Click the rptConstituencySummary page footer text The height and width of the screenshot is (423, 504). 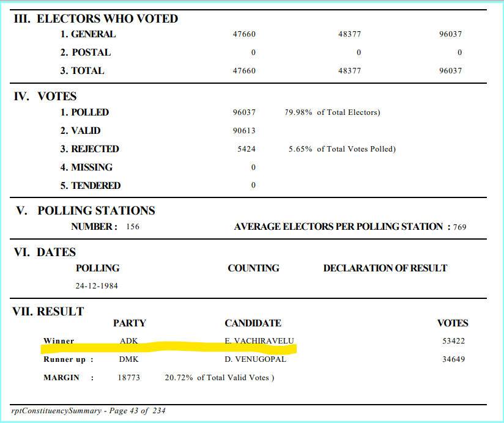click(88, 411)
